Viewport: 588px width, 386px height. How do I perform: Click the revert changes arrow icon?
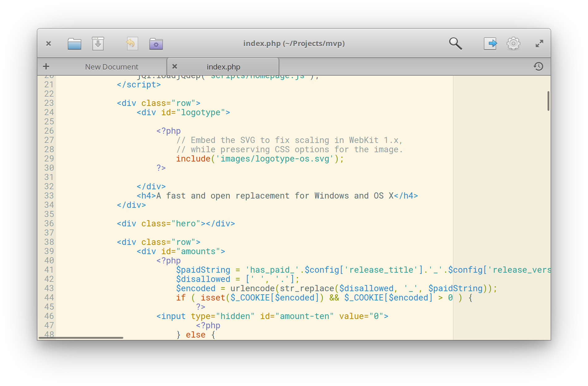click(132, 44)
